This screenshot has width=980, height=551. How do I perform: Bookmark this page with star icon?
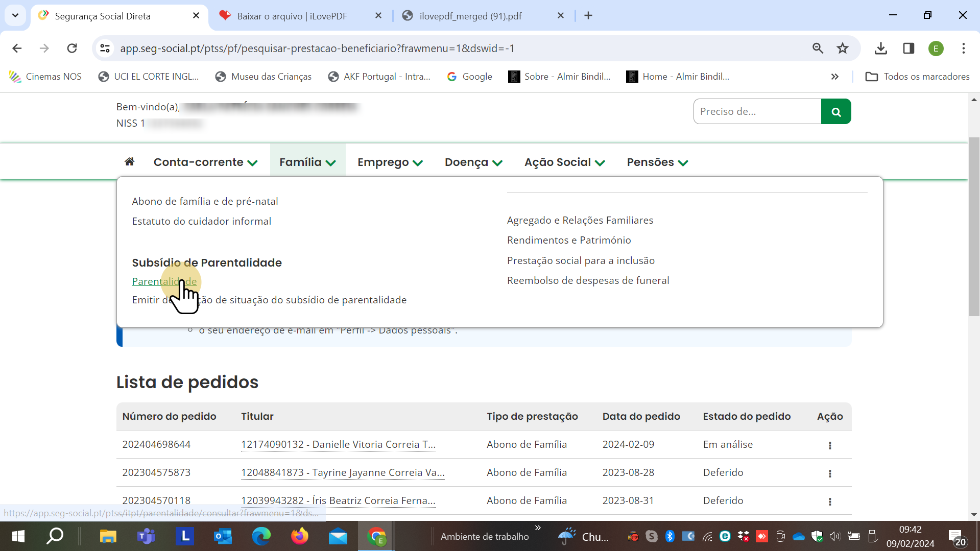click(x=842, y=49)
